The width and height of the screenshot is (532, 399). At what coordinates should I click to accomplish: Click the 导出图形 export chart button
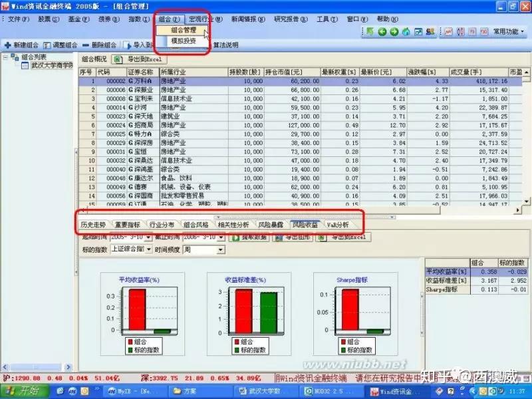pos(292,237)
